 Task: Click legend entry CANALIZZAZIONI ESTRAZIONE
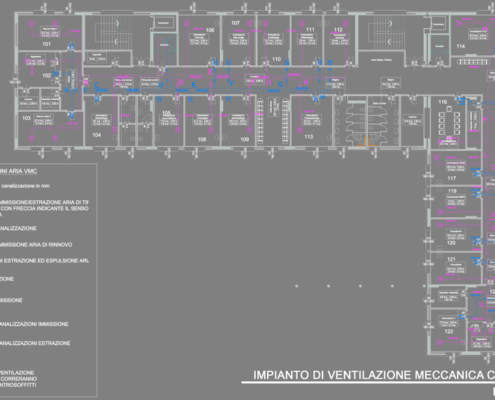pos(35,343)
